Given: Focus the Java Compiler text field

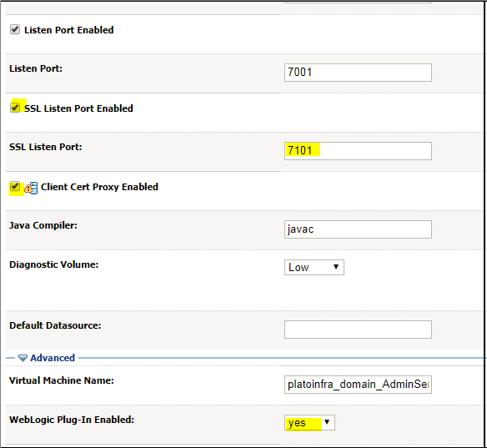Looking at the screenshot, I should click(x=358, y=229).
